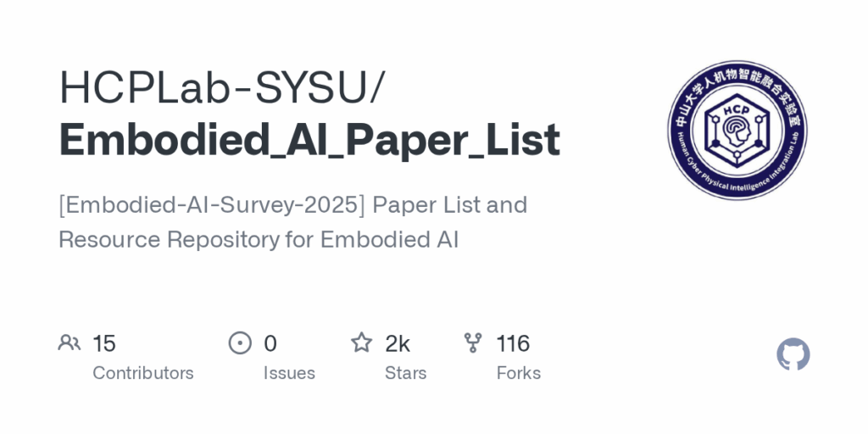This screenshot has height=434, width=868.
Task: Click the Issues circle-dot icon
Action: tap(240, 342)
